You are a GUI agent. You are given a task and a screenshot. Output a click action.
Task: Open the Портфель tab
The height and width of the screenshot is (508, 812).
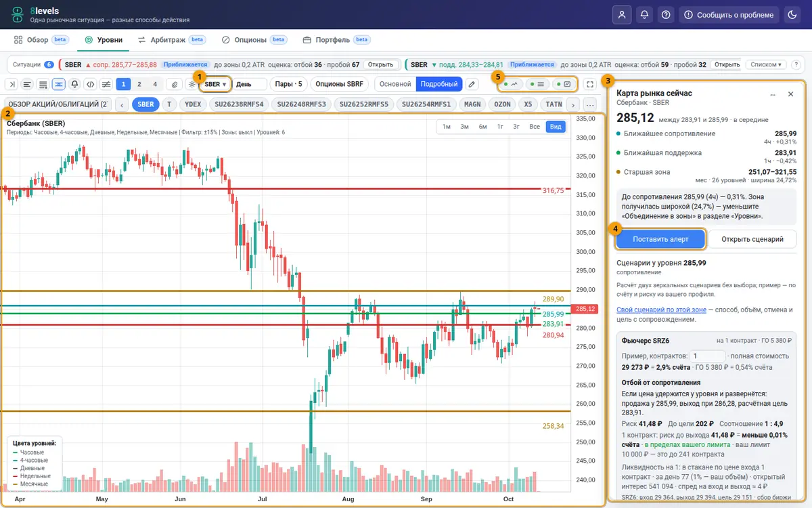coord(336,40)
